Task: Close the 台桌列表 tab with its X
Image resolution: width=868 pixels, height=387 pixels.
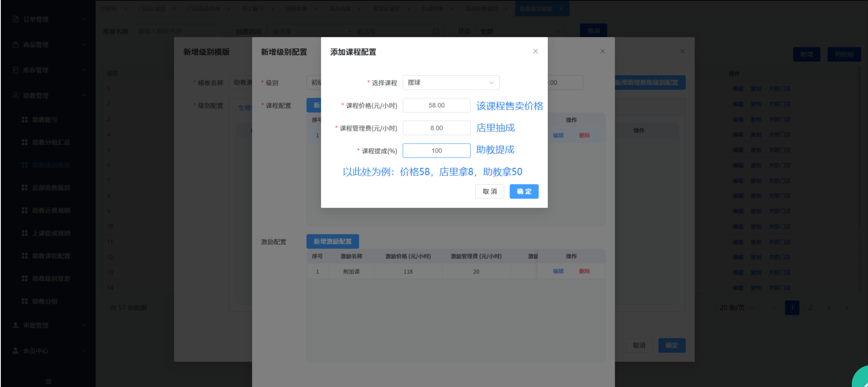Action: (x=452, y=9)
